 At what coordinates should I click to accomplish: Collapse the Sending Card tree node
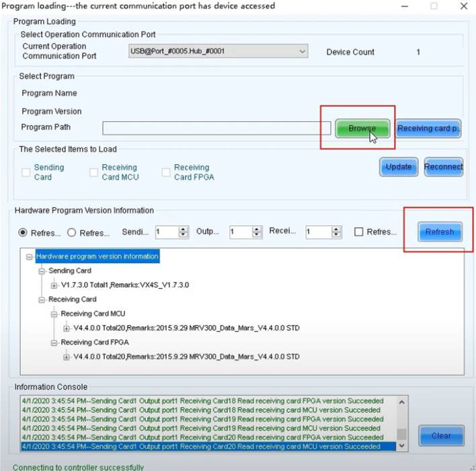(42, 270)
